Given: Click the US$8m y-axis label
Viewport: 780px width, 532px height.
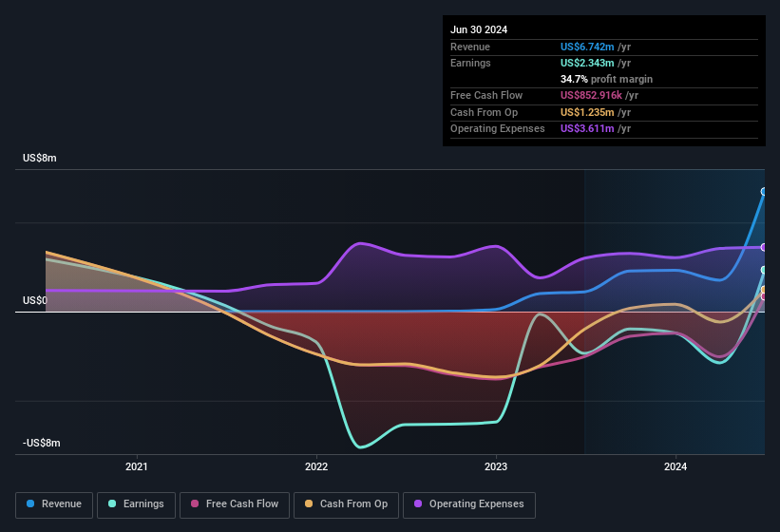Looking at the screenshot, I should point(40,158).
